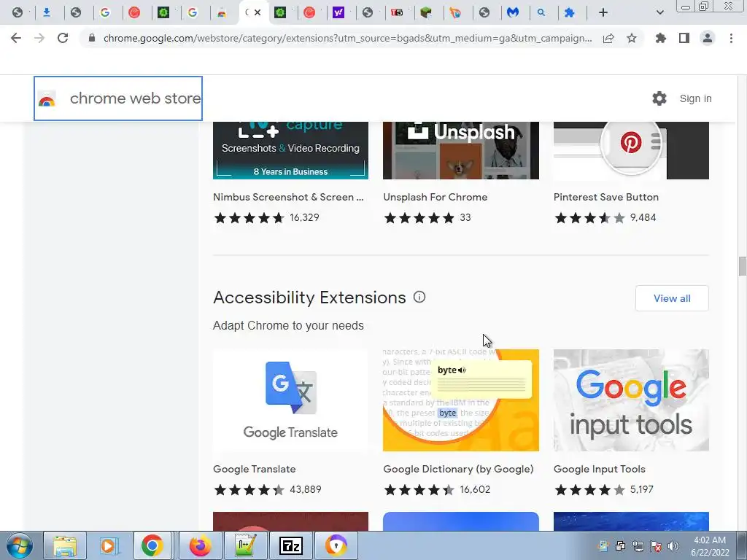Share this page via share icon
The image size is (747, 560).
(608, 38)
